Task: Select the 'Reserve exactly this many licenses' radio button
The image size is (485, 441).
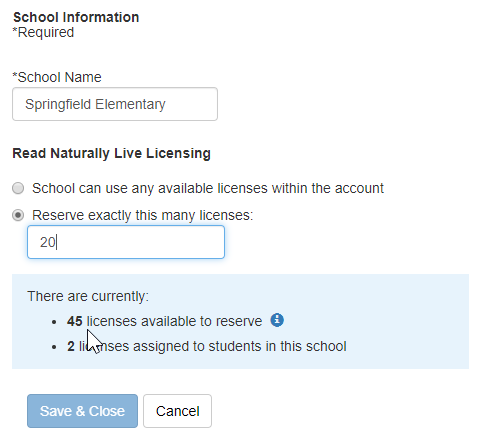Action: (x=18, y=215)
